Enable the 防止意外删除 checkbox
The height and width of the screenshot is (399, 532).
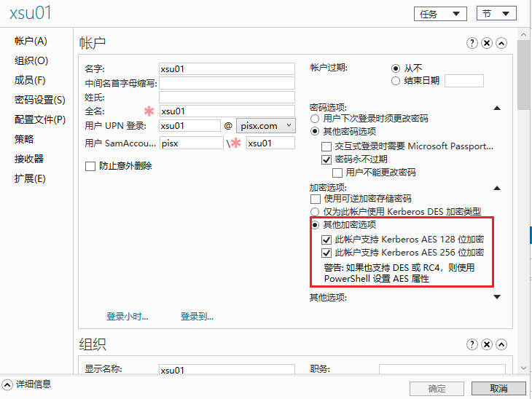[90, 166]
